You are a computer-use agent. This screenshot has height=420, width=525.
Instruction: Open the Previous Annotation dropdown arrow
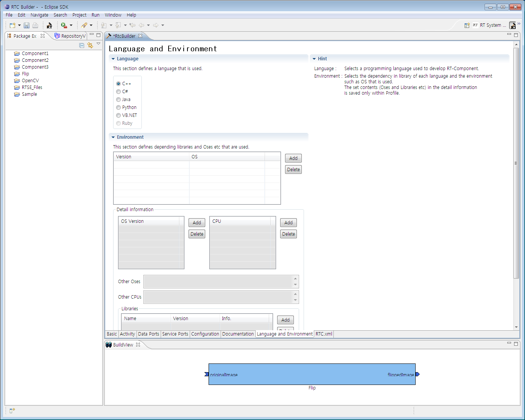pyautogui.click(x=125, y=25)
